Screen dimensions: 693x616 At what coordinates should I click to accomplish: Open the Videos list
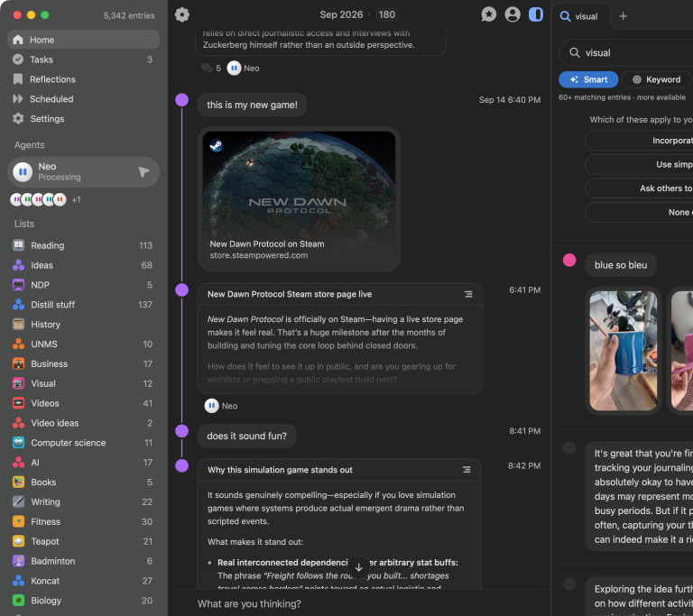(84, 403)
